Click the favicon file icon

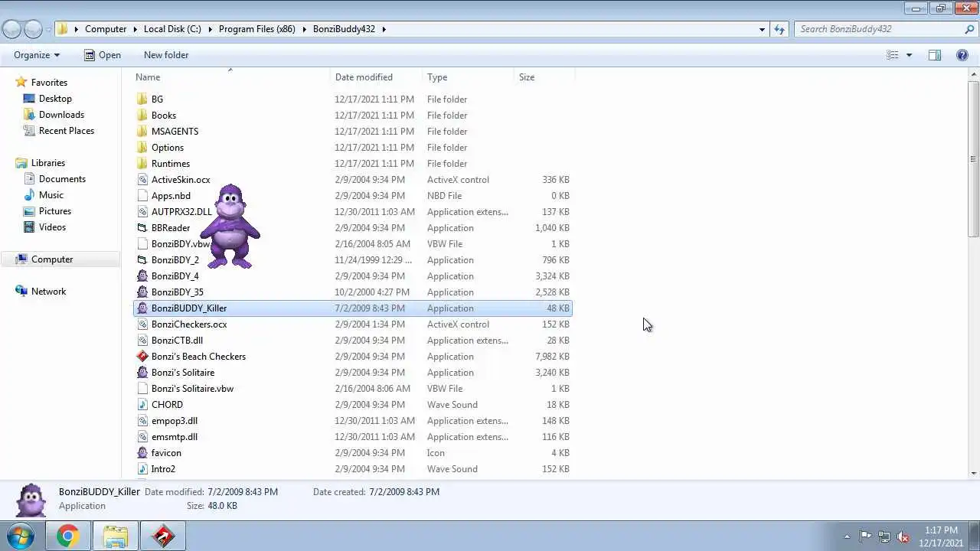pyautogui.click(x=142, y=452)
